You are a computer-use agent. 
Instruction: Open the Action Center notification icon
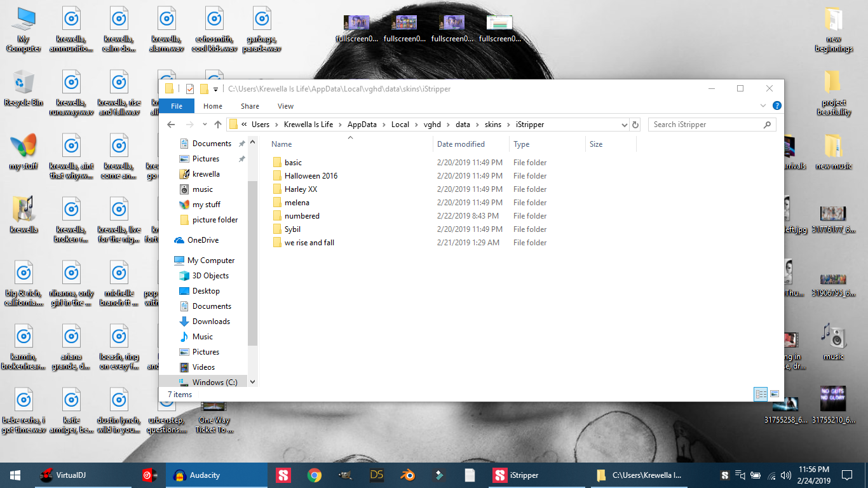pyautogui.click(x=846, y=475)
